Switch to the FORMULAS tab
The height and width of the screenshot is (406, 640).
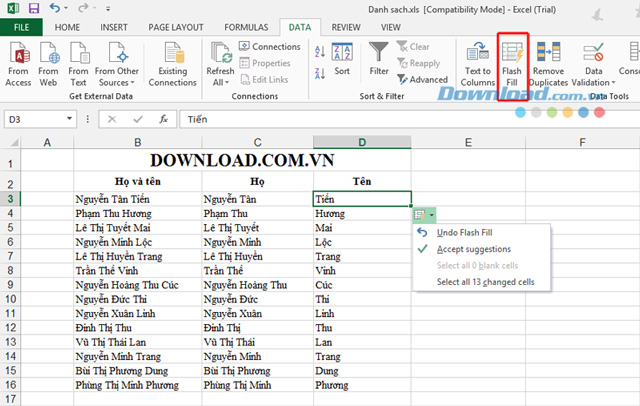pos(246,27)
